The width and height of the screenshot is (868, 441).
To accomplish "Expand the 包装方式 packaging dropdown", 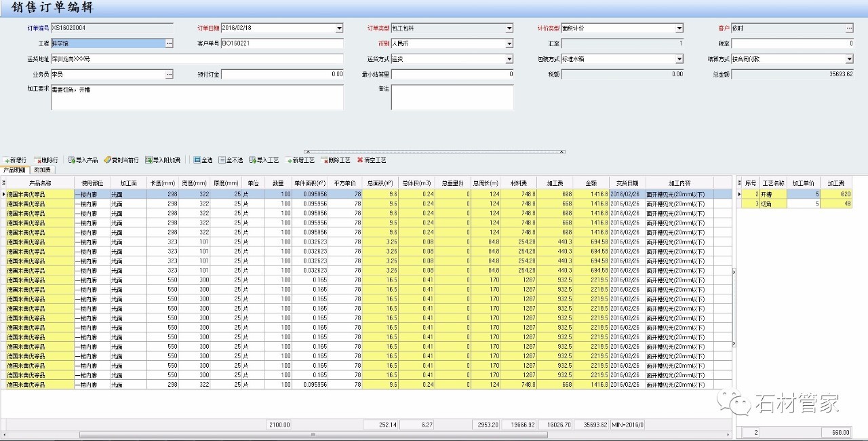I will point(679,59).
